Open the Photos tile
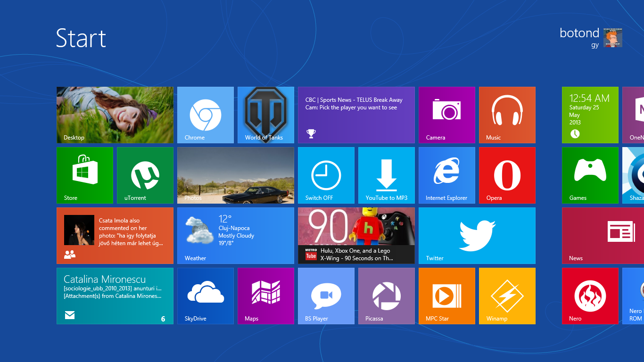Screen dimensions: 644x362 point(236,175)
